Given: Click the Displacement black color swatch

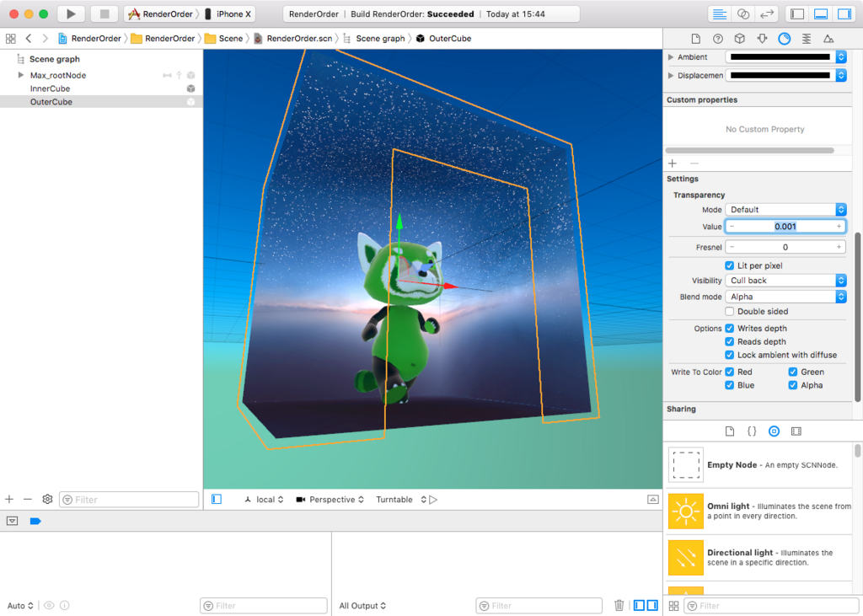Looking at the screenshot, I should (780, 75).
